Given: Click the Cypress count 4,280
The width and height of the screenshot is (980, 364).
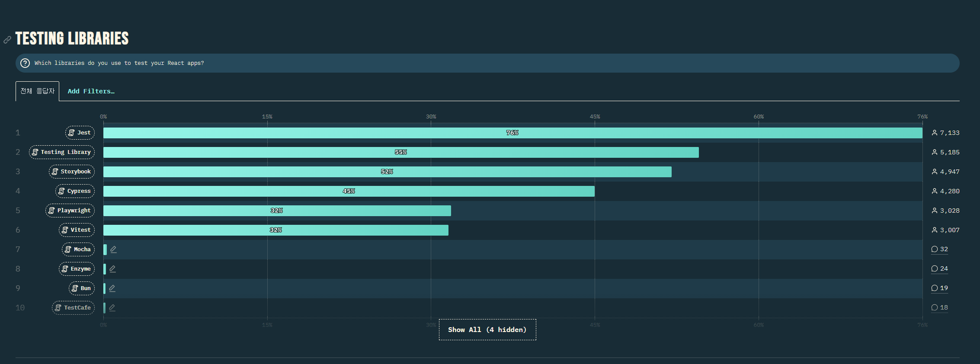Looking at the screenshot, I should 945,191.
